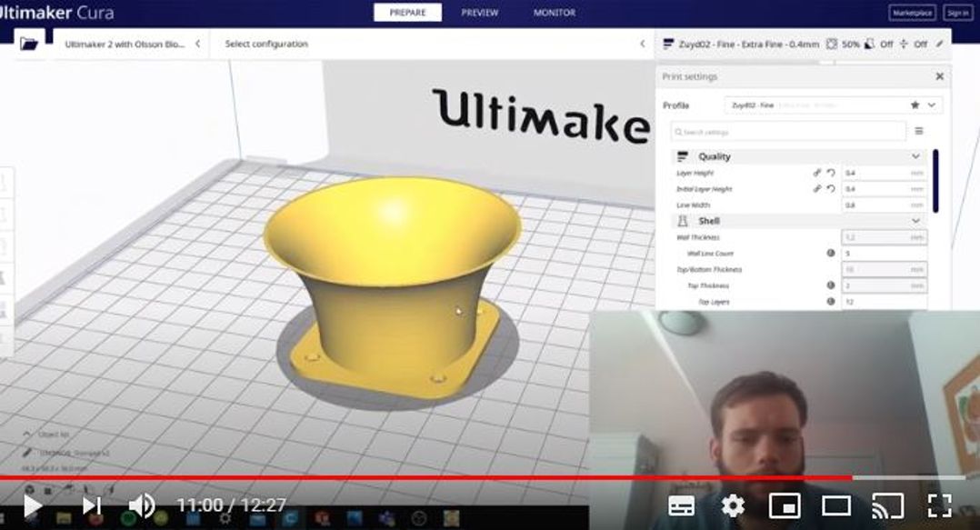Click the Top Layers value field
The height and width of the screenshot is (530, 980).
(885, 302)
